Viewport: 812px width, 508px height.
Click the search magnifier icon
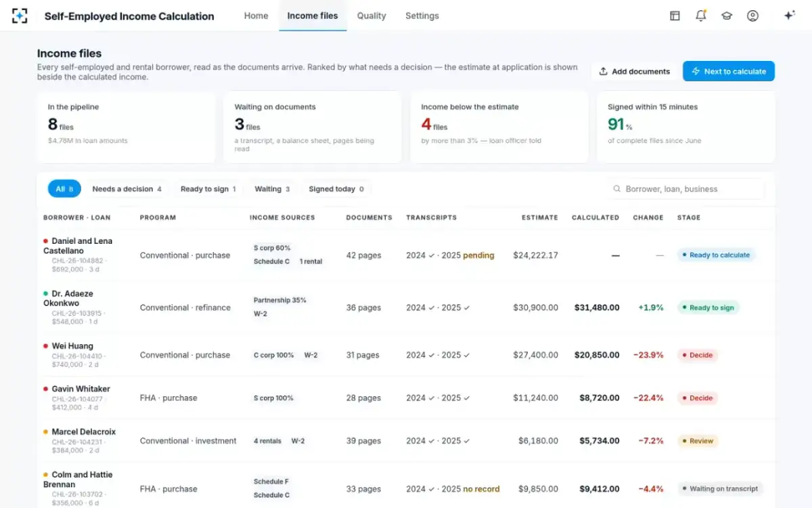coord(616,189)
